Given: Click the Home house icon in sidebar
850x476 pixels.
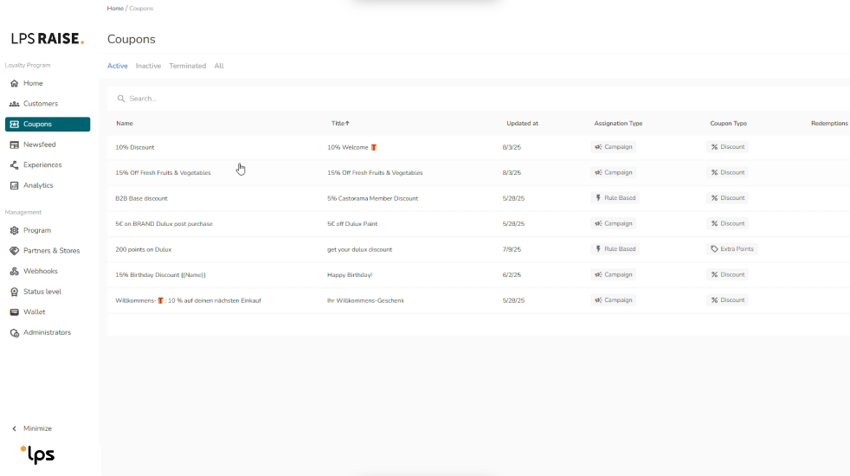Looking at the screenshot, I should (x=14, y=83).
